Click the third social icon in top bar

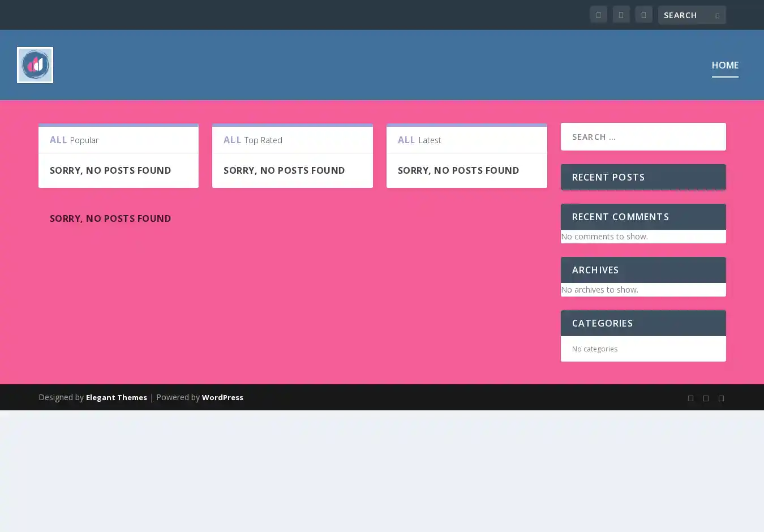pos(643,15)
